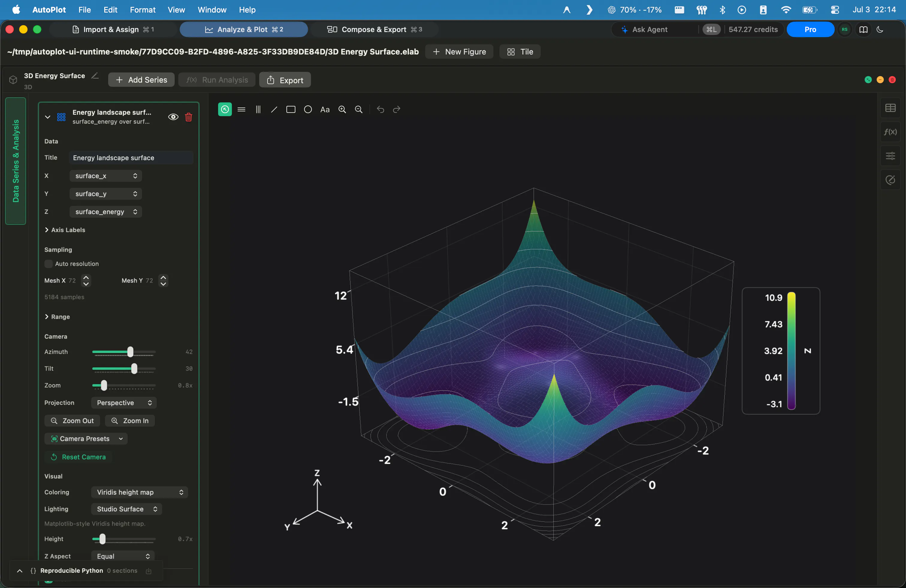Increase Mesh X with the stepper
The image size is (906, 588).
[86, 277]
